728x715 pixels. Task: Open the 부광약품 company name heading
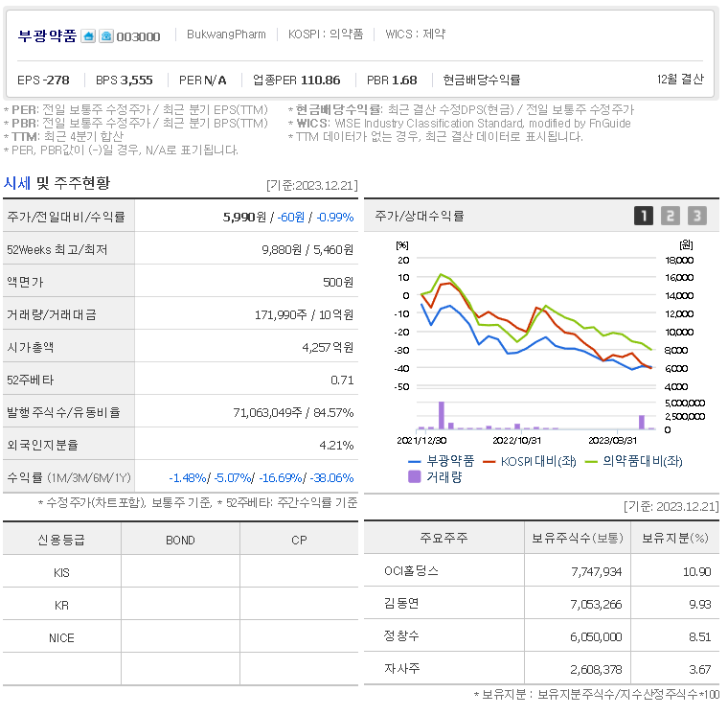click(x=47, y=35)
